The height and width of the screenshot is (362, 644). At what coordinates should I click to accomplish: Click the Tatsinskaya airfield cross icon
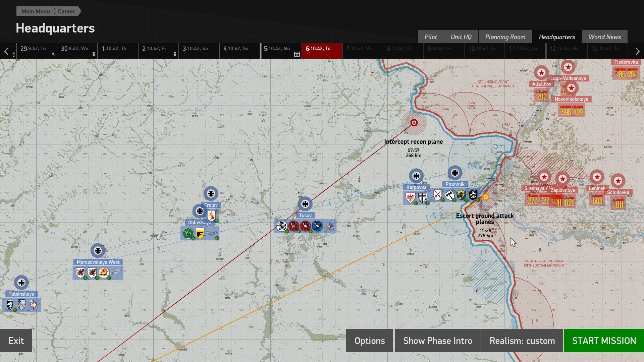21,283
